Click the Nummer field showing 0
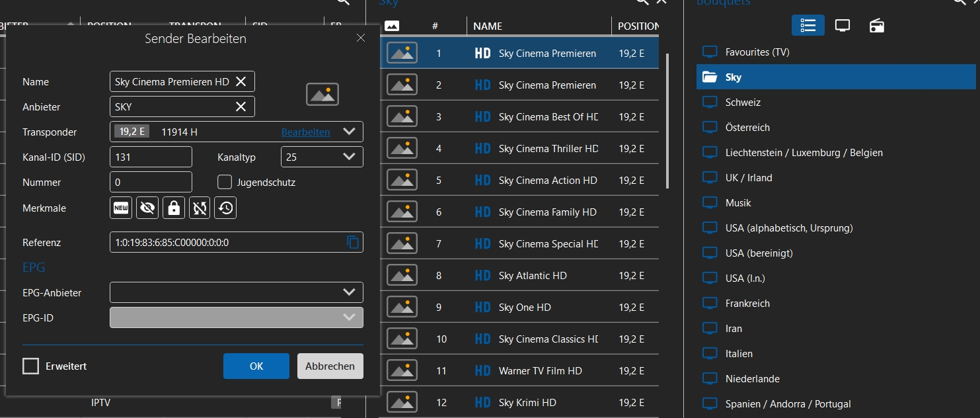The height and width of the screenshot is (418, 980). (x=151, y=182)
